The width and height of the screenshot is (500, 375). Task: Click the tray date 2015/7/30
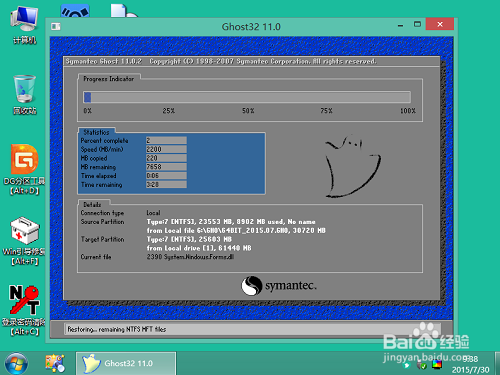tap(470, 370)
